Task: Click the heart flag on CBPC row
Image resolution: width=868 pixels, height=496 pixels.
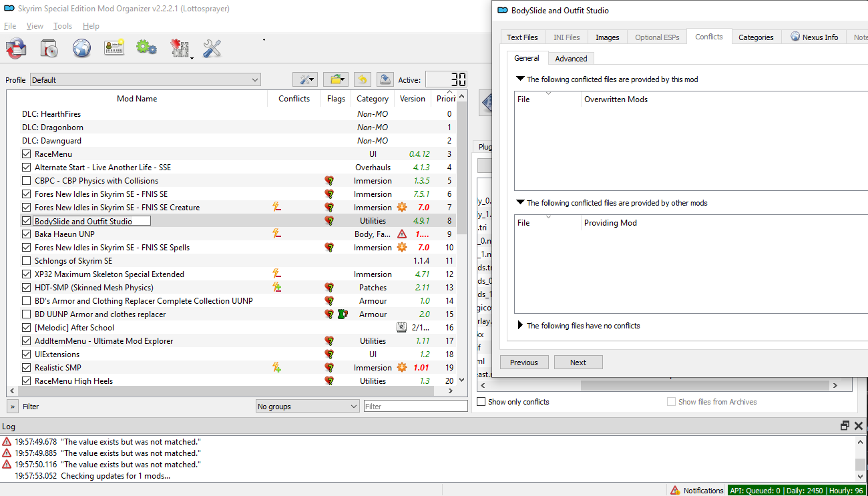Action: pyautogui.click(x=329, y=180)
